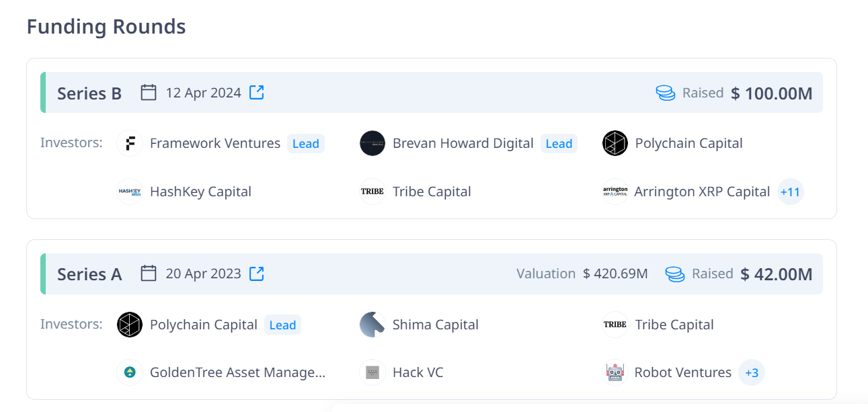
Task: Expand the +3 more investors badge
Action: click(752, 372)
